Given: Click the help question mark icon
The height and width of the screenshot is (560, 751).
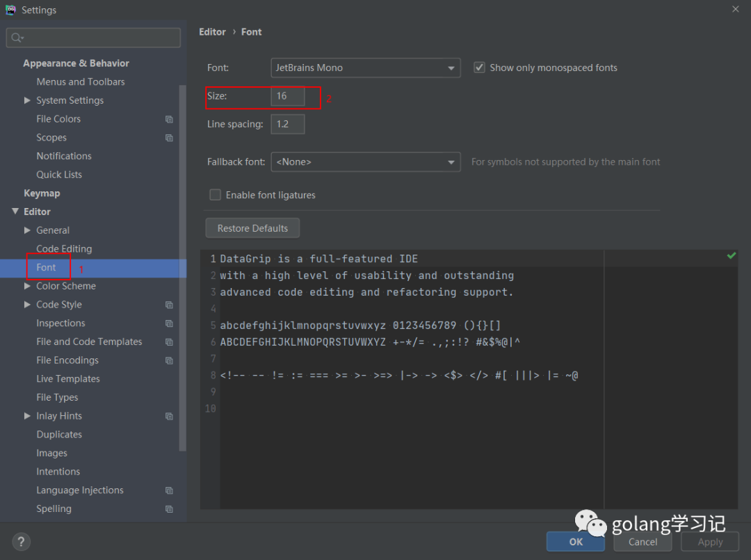Looking at the screenshot, I should 21,542.
